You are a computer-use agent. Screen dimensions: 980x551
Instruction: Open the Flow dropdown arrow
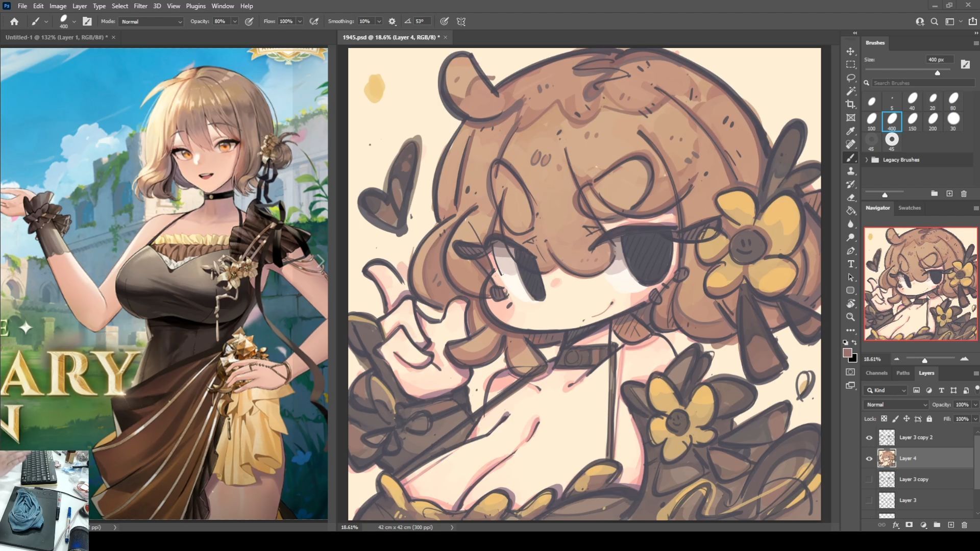[x=300, y=21]
